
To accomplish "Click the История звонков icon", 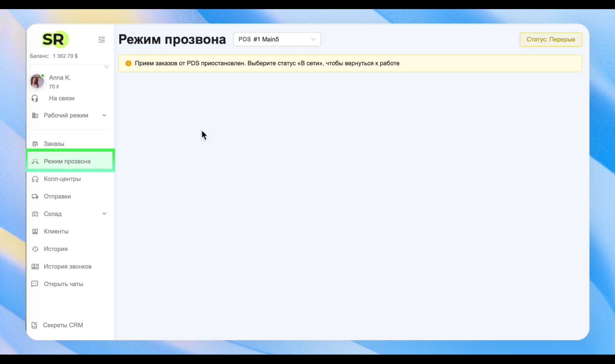I will click(35, 267).
